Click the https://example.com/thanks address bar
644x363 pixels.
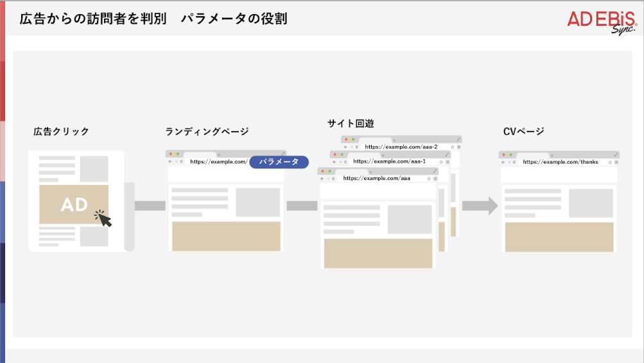click(560, 162)
